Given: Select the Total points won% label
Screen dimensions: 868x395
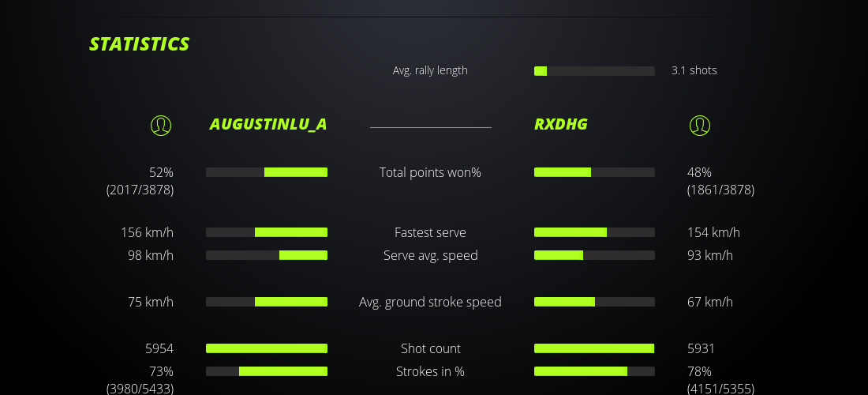Looking at the screenshot, I should click(430, 172).
